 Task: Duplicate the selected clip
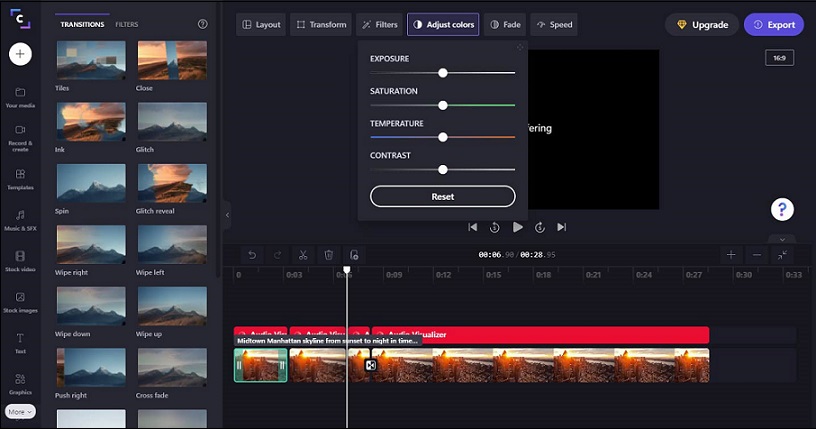(x=354, y=255)
